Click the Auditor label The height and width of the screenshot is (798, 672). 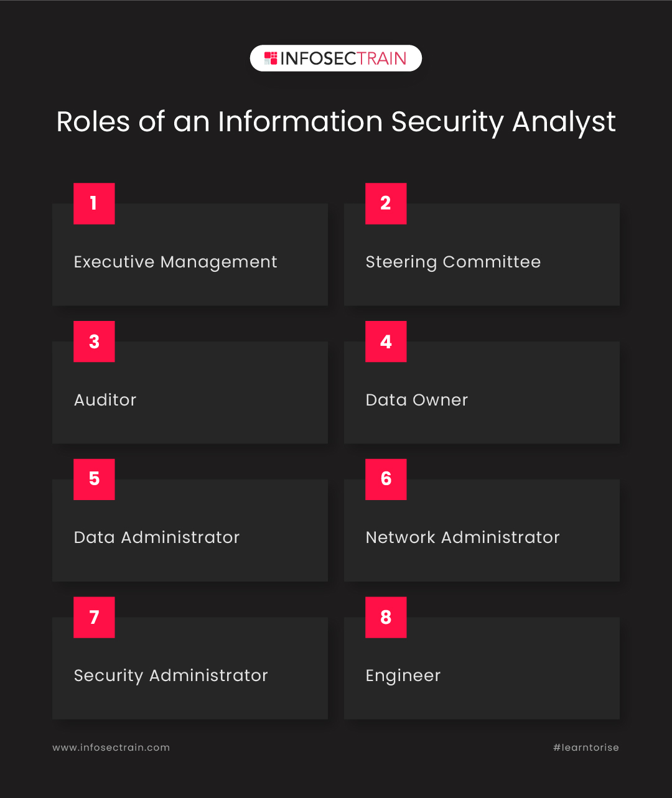[105, 400]
